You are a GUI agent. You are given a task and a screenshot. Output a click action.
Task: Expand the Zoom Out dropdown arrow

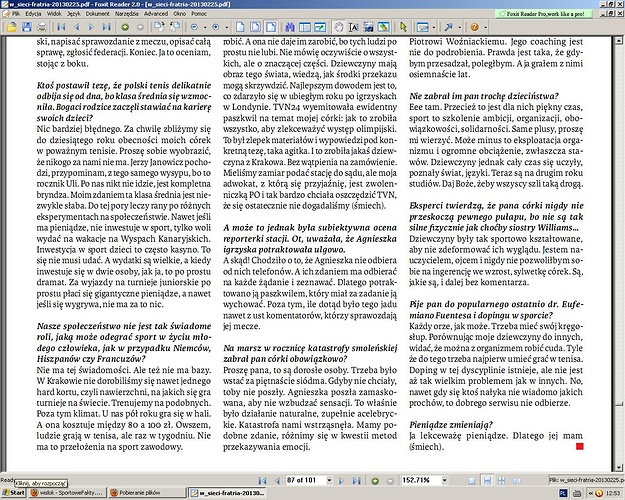[x=205, y=28]
